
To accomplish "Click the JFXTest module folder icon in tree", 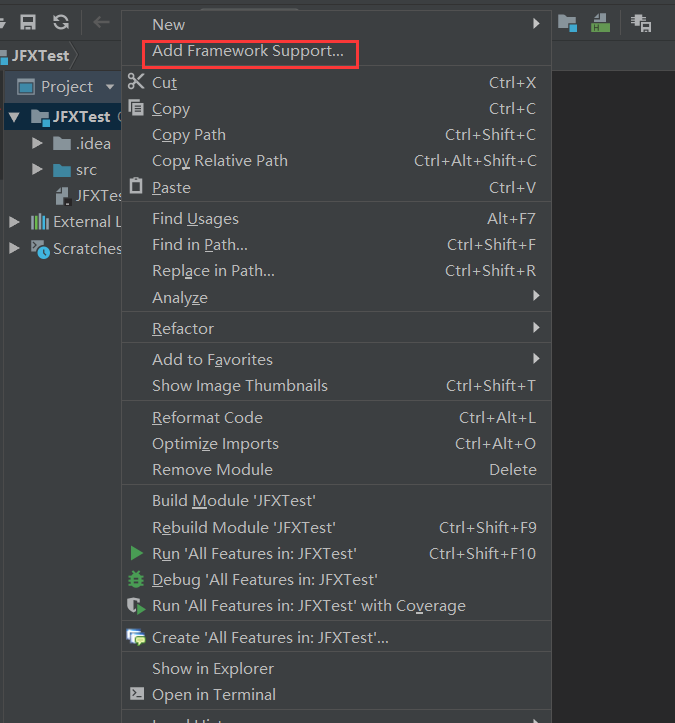I will coord(40,117).
